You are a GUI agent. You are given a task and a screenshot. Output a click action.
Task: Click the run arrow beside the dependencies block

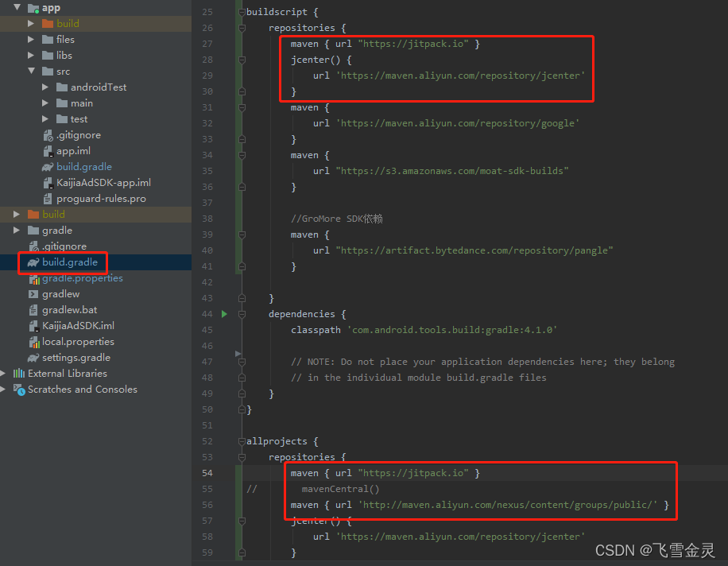point(223,314)
